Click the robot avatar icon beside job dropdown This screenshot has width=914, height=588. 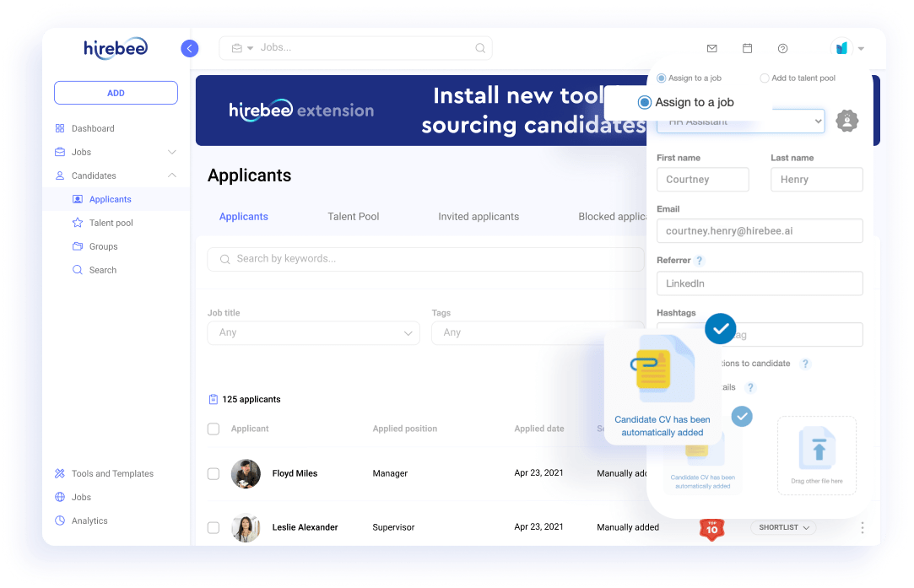(847, 121)
